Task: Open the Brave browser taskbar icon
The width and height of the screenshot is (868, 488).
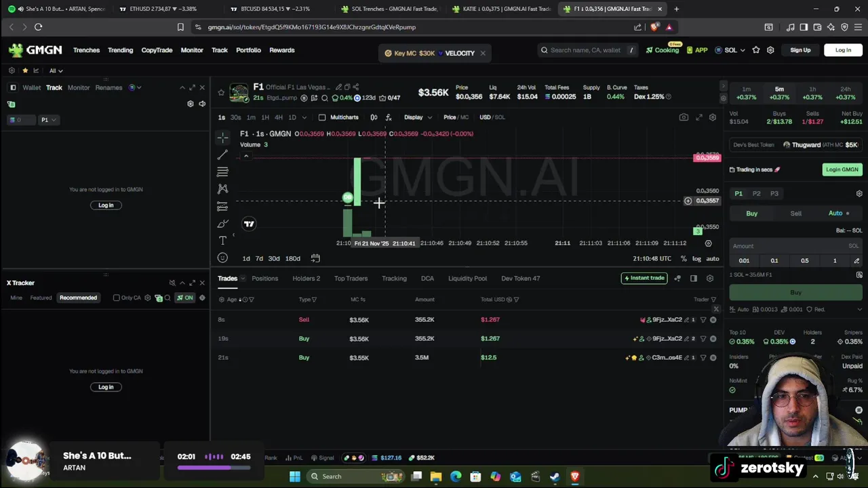Action: pos(575,476)
